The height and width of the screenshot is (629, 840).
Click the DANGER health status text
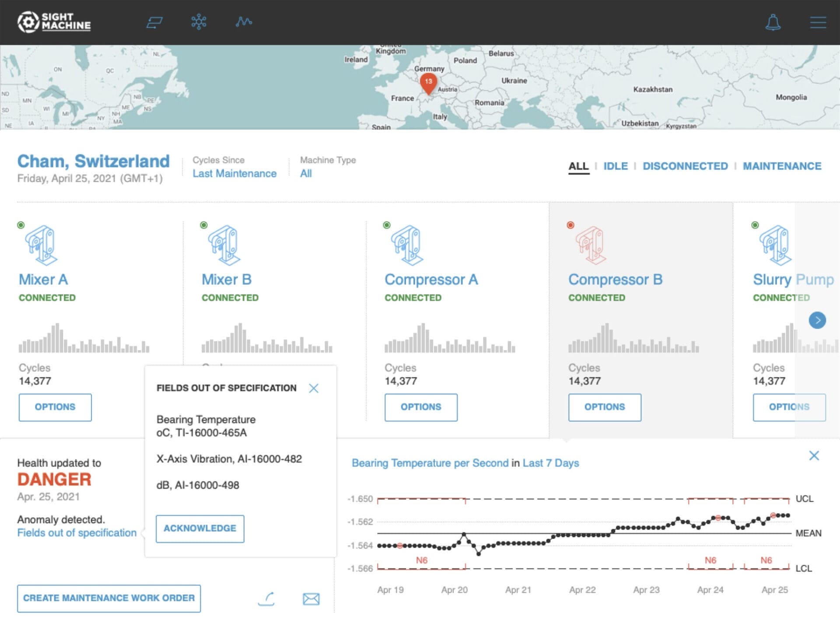tap(54, 480)
